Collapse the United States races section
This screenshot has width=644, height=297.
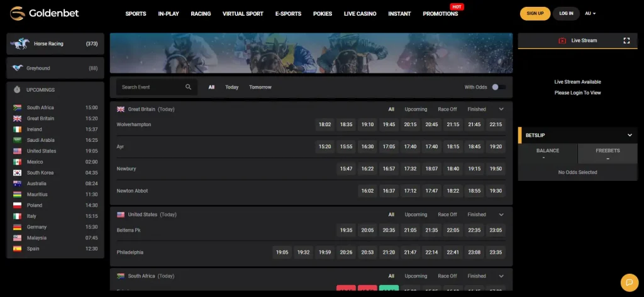(501, 215)
